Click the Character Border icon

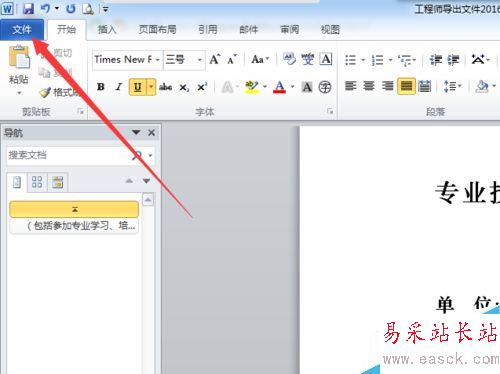[326, 59]
